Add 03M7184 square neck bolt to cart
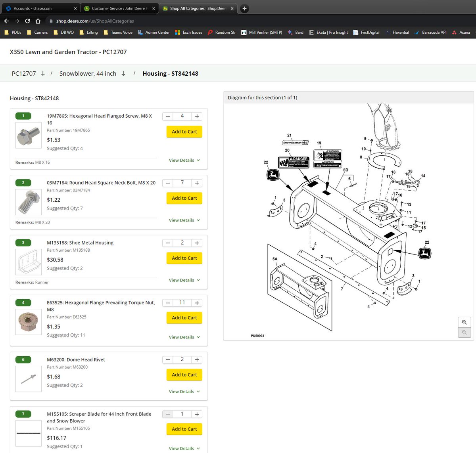Viewport: 476px width, 453px height. [x=184, y=198]
